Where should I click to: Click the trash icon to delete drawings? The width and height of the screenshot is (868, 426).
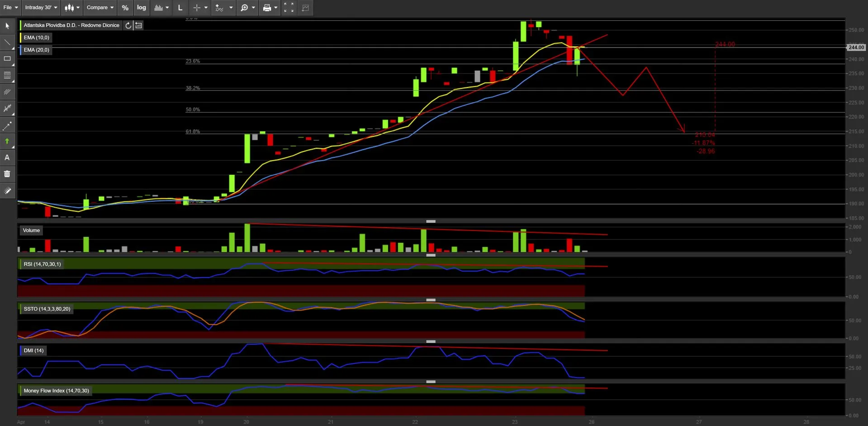7,174
